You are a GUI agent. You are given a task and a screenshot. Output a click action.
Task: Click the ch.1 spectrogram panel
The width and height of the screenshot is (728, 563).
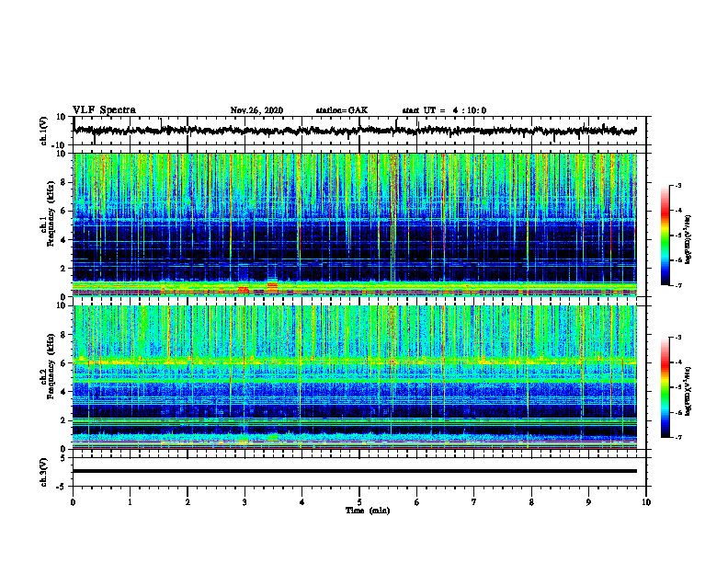(x=355, y=224)
